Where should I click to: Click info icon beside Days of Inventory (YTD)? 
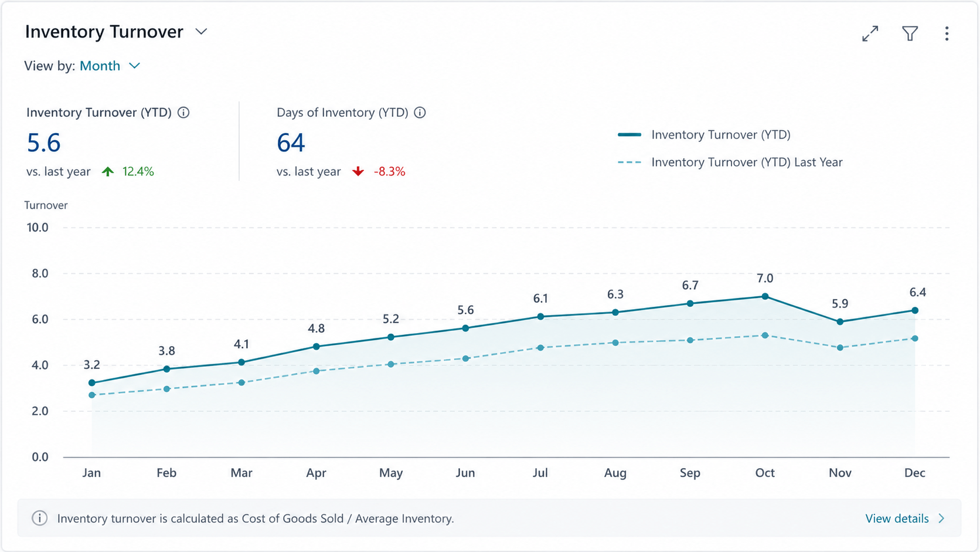click(420, 113)
